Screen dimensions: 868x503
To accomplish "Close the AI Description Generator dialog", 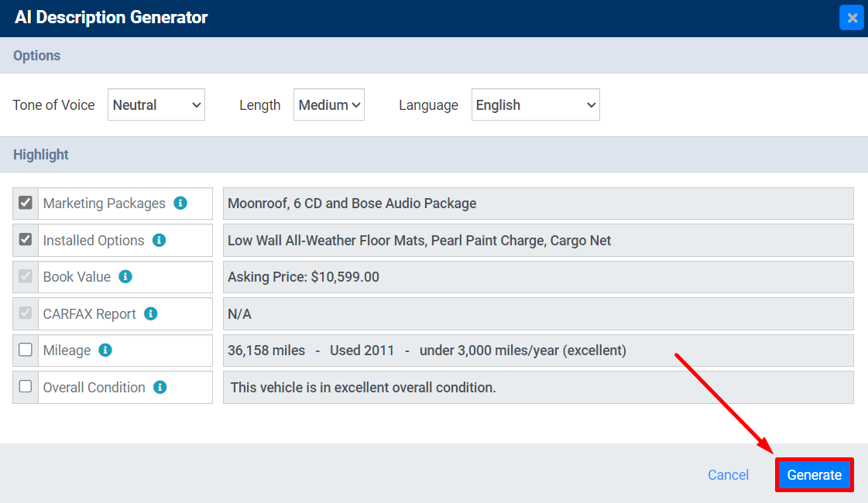I will 852,17.
